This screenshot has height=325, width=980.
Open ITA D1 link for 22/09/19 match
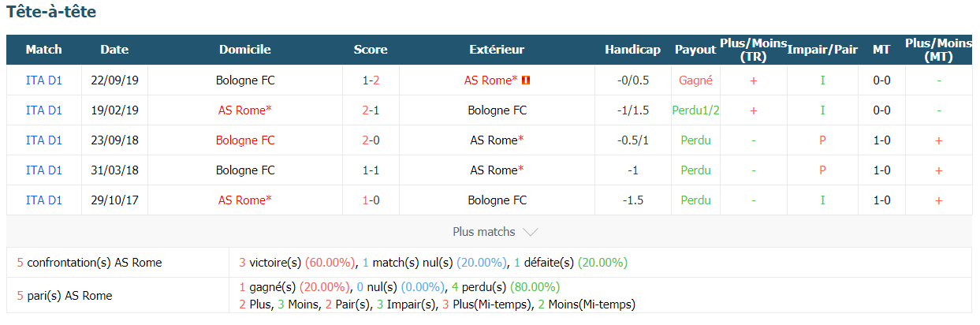(44, 80)
